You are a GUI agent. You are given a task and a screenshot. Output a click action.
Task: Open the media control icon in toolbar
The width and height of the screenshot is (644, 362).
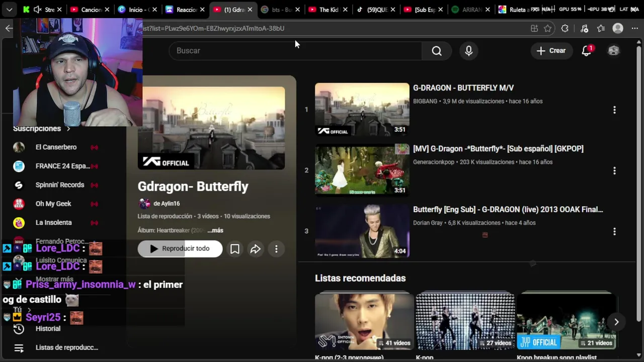click(584, 29)
